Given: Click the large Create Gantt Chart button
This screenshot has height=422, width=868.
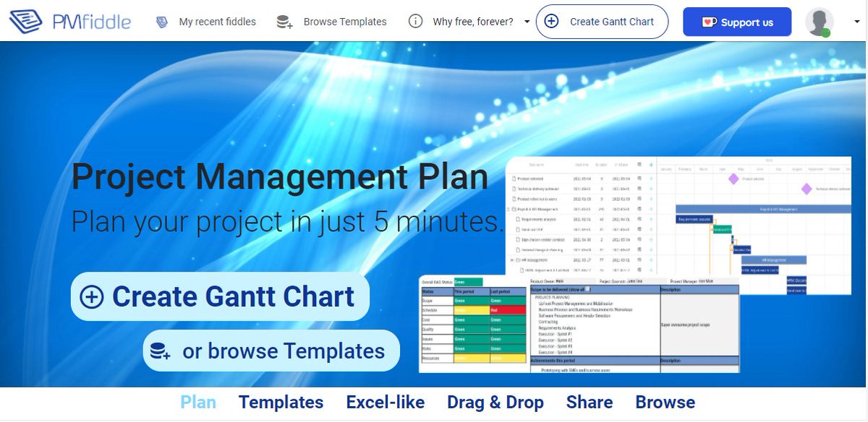Looking at the screenshot, I should (x=220, y=296).
